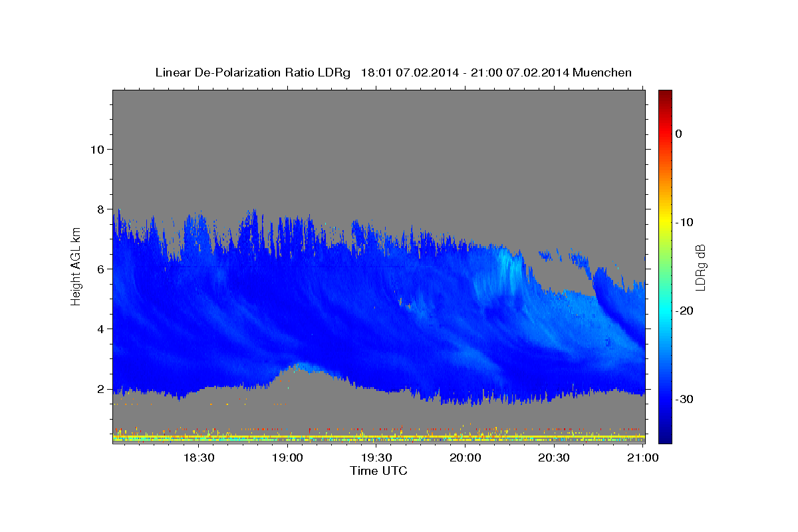This screenshot has height=532, width=798.
Task: Click the plot title 'Linear De-Polarization Ratio LDRg'
Action: pyautogui.click(x=252, y=72)
